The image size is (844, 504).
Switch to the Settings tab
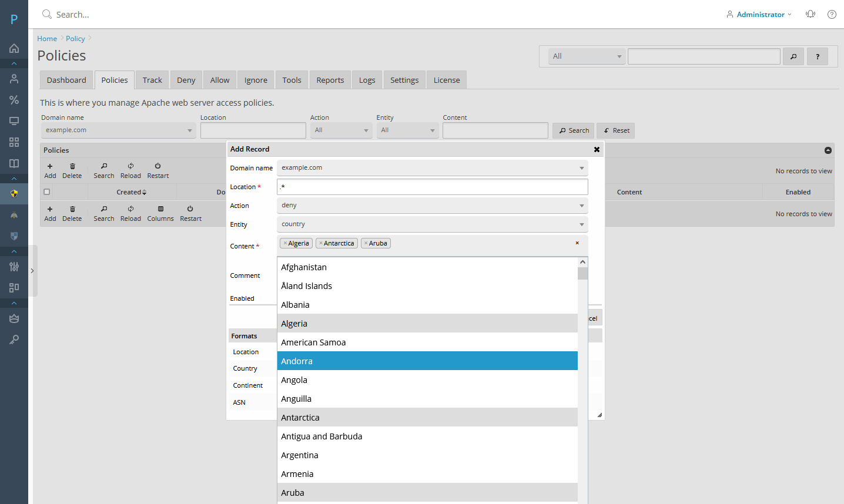[404, 80]
